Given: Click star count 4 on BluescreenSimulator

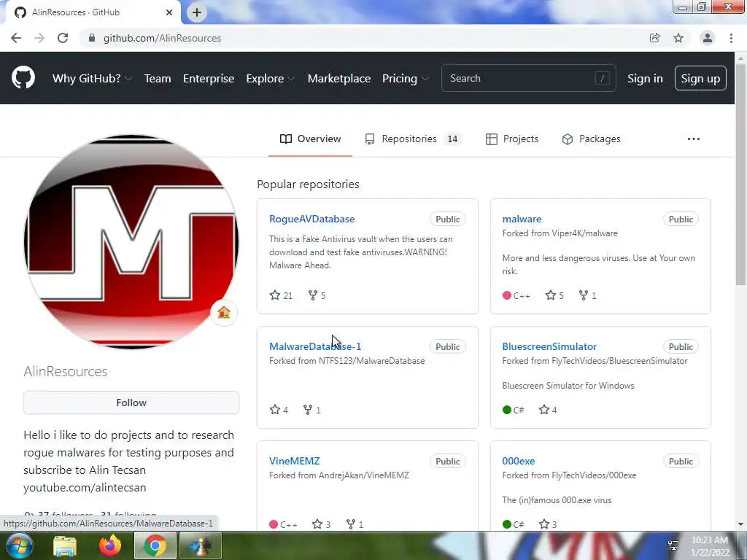Looking at the screenshot, I should (548, 410).
